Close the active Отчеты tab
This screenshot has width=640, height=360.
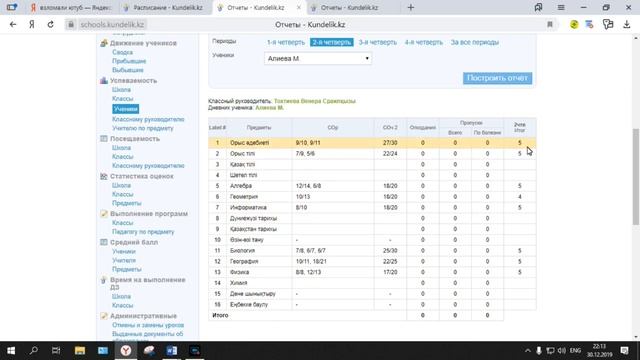299,7
